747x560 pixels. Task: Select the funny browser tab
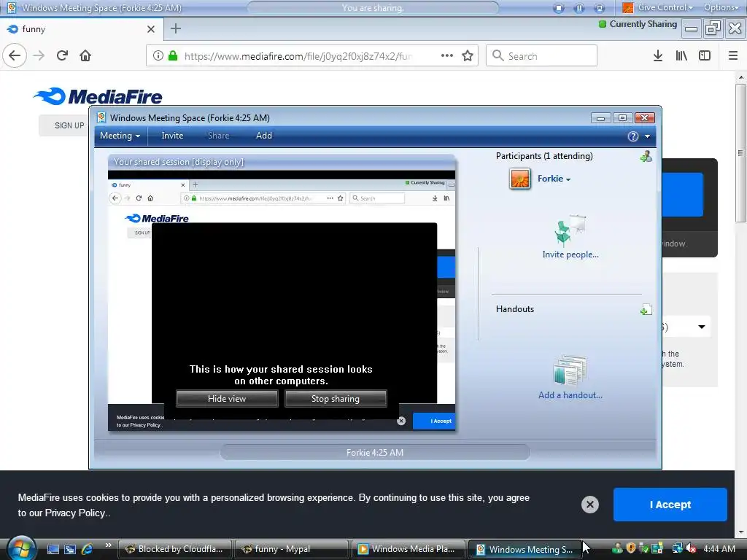click(x=81, y=29)
